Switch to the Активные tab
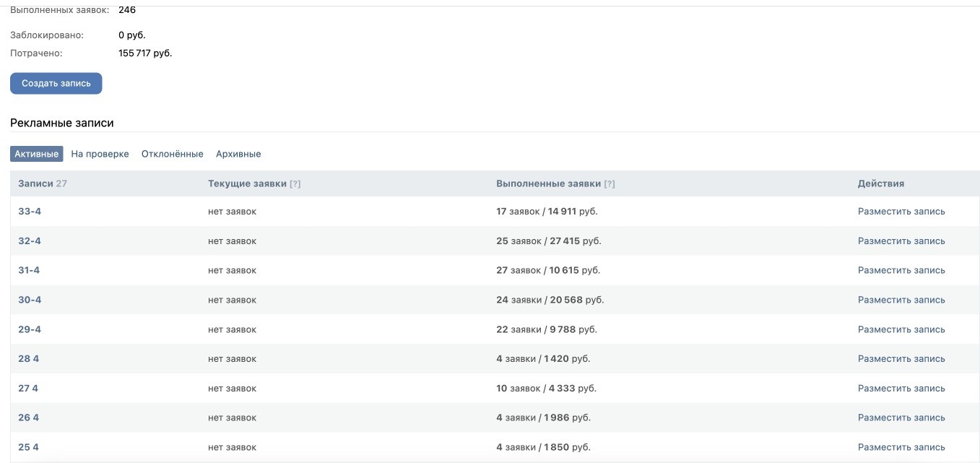Image resolution: width=980 pixels, height=463 pixels. pos(37,154)
